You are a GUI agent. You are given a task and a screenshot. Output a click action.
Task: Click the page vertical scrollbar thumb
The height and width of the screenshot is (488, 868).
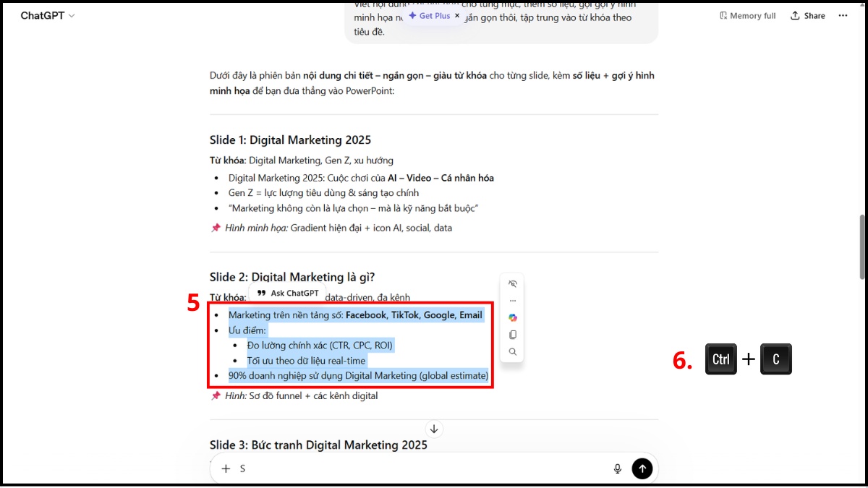861,247
